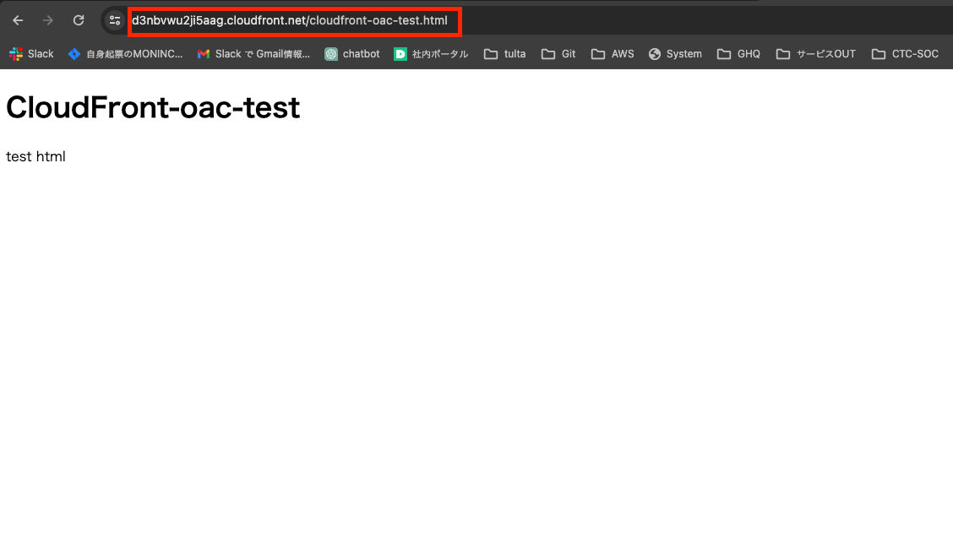Expand the Git bookmark folder
The image size is (953, 560).
558,54
